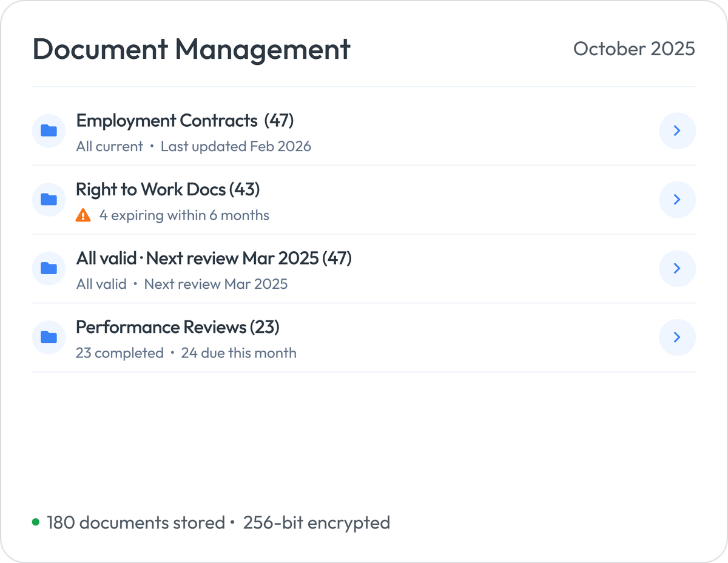
Task: Open the All valid row chevron arrow
Action: pos(678,268)
